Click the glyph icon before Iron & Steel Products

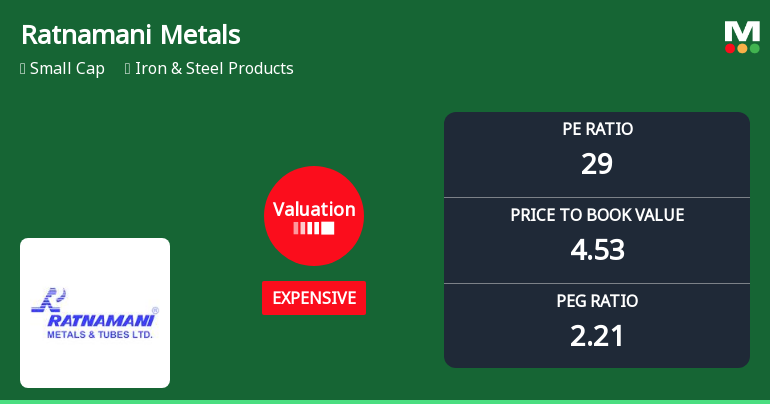click(128, 69)
